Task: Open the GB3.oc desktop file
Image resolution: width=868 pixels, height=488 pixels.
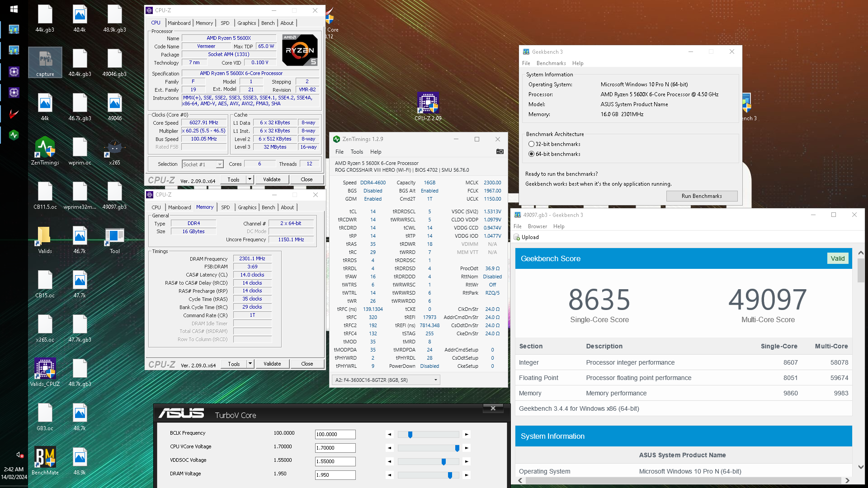Action: (x=45, y=417)
